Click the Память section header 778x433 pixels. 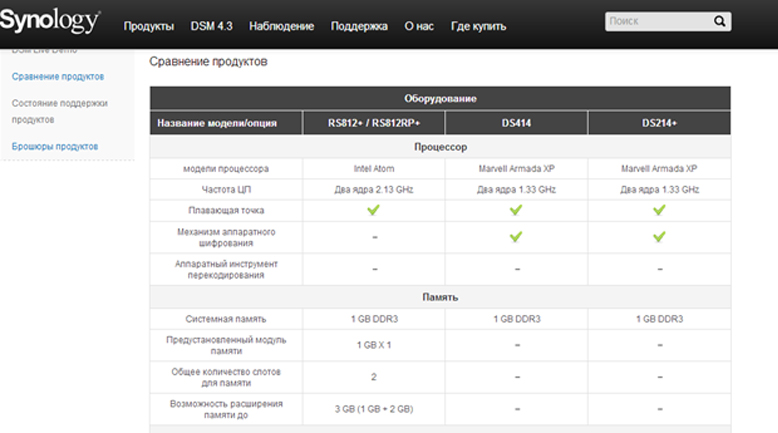(x=440, y=297)
